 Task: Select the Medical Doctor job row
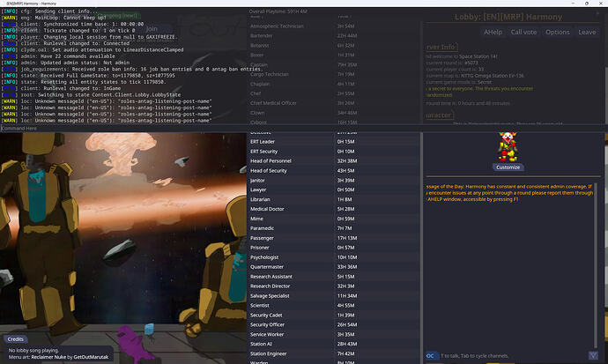coord(333,209)
